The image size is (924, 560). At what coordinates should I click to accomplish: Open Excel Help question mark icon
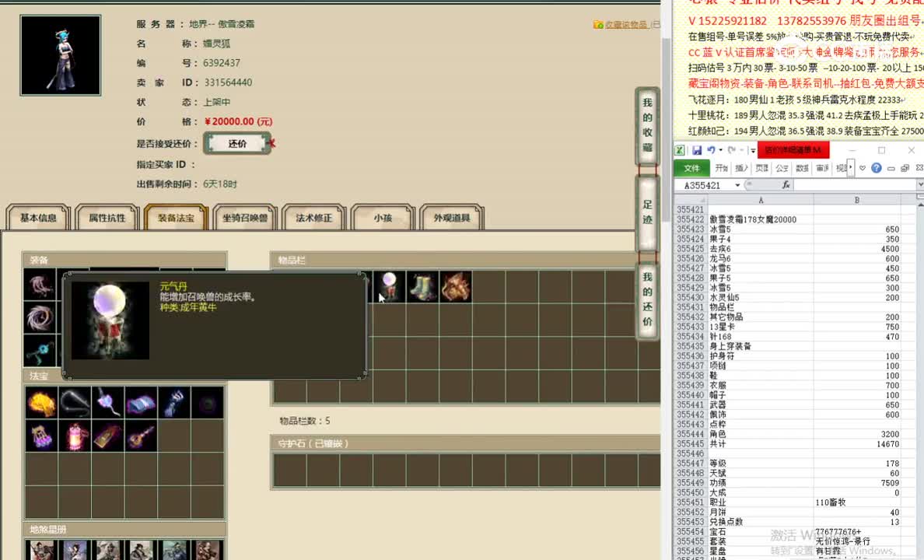click(877, 168)
